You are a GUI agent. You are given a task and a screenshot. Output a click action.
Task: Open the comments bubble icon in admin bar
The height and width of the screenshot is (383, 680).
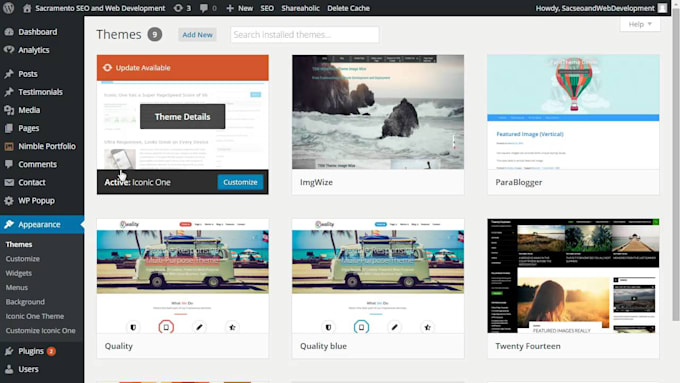[204, 8]
